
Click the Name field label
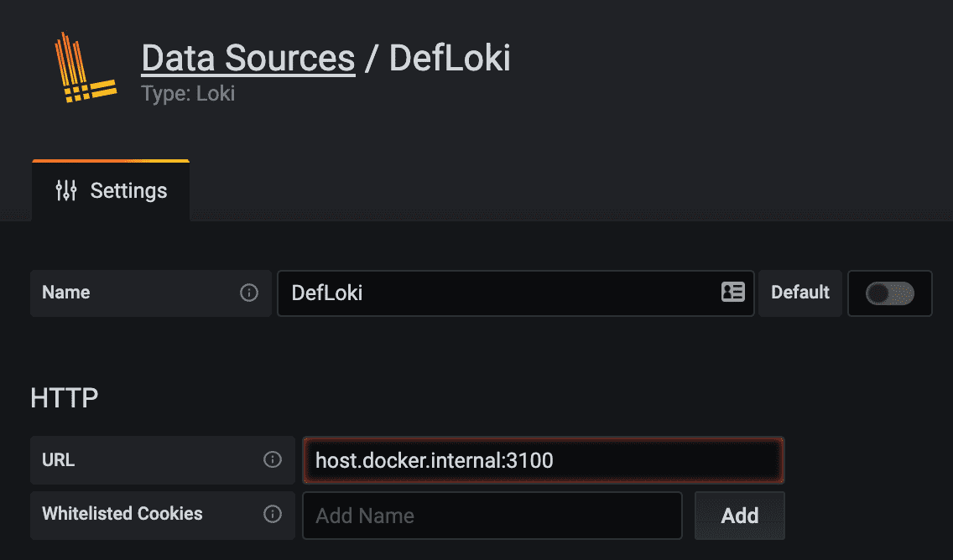(66, 293)
